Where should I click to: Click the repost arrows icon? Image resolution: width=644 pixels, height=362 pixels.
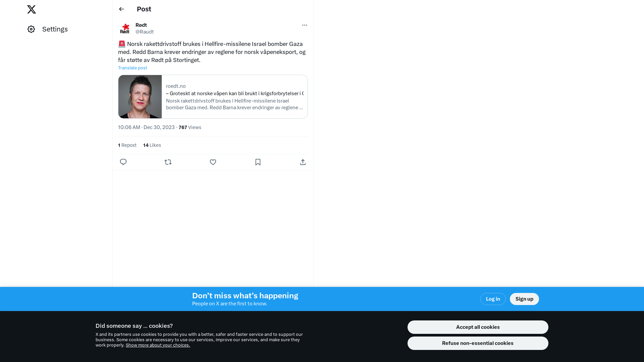(168, 162)
